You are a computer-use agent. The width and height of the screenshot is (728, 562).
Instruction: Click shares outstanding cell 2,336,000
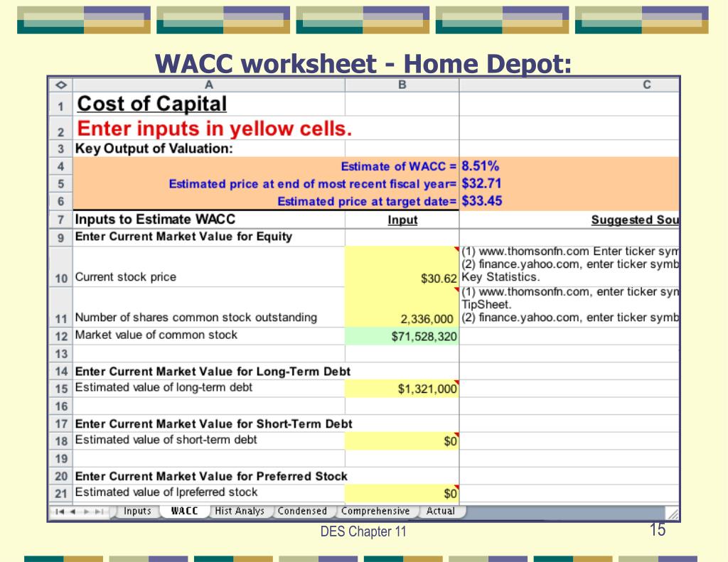coord(402,307)
